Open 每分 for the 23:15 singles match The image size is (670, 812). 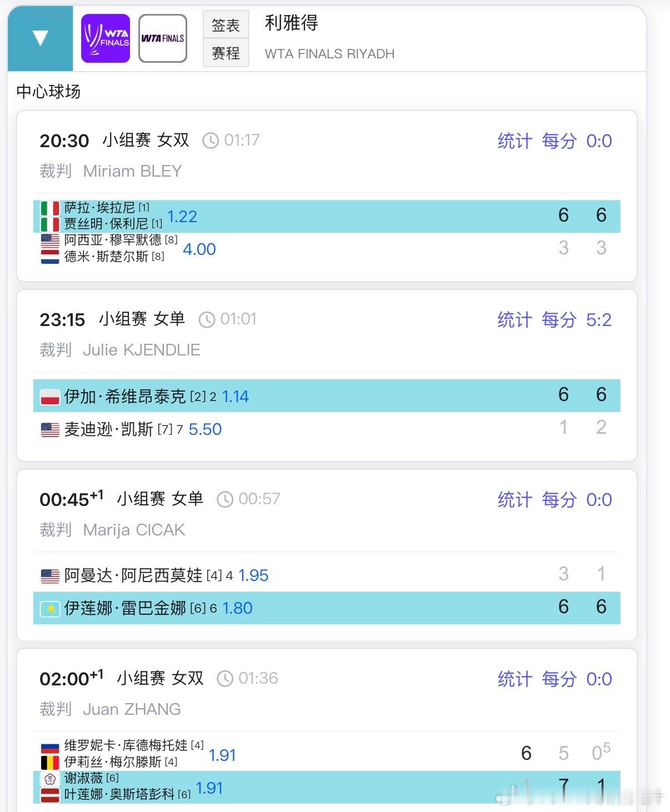[x=559, y=320]
